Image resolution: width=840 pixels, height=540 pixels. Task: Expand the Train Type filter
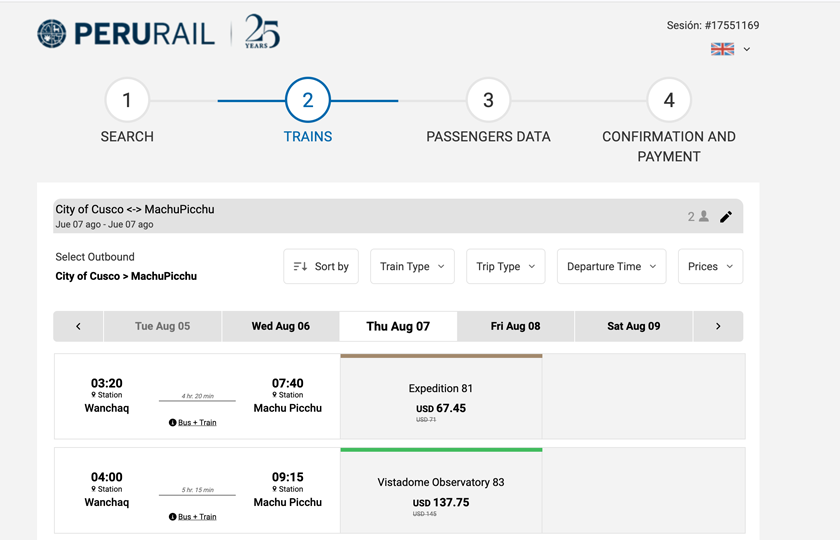tap(412, 267)
